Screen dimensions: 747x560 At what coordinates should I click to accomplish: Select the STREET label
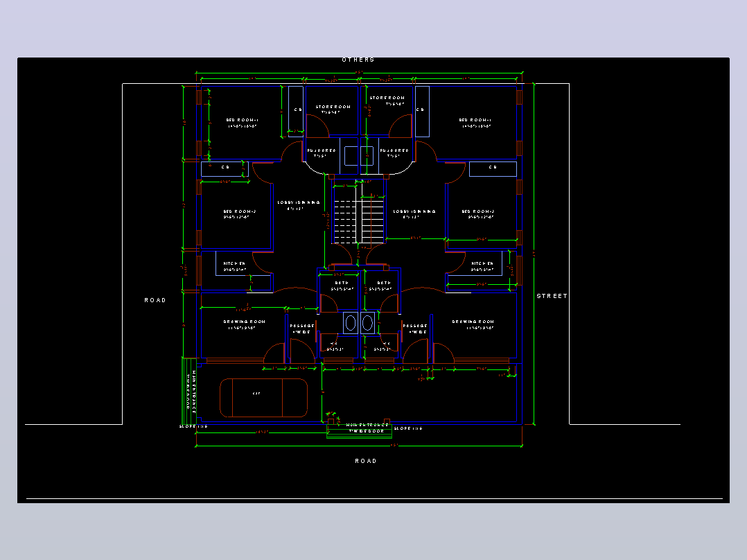click(x=552, y=296)
